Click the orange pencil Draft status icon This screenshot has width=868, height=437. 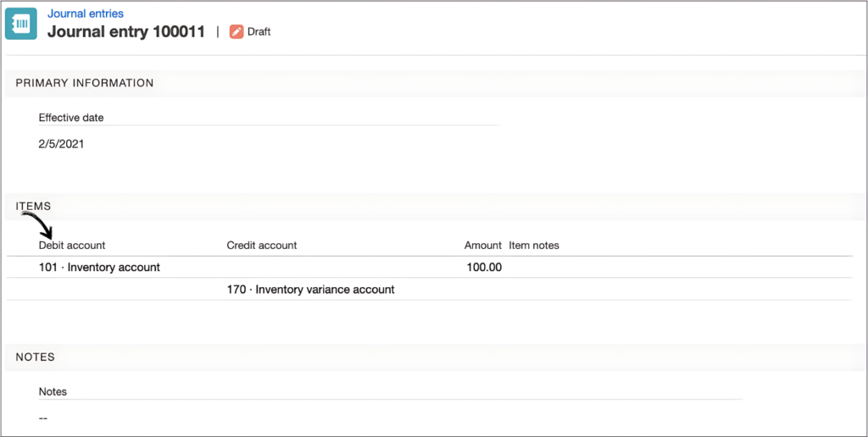click(x=236, y=31)
